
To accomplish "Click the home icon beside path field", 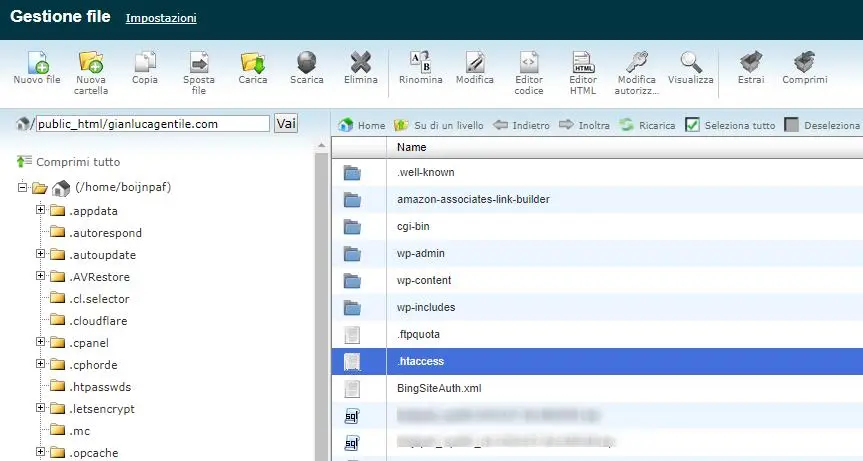I will point(23,124).
